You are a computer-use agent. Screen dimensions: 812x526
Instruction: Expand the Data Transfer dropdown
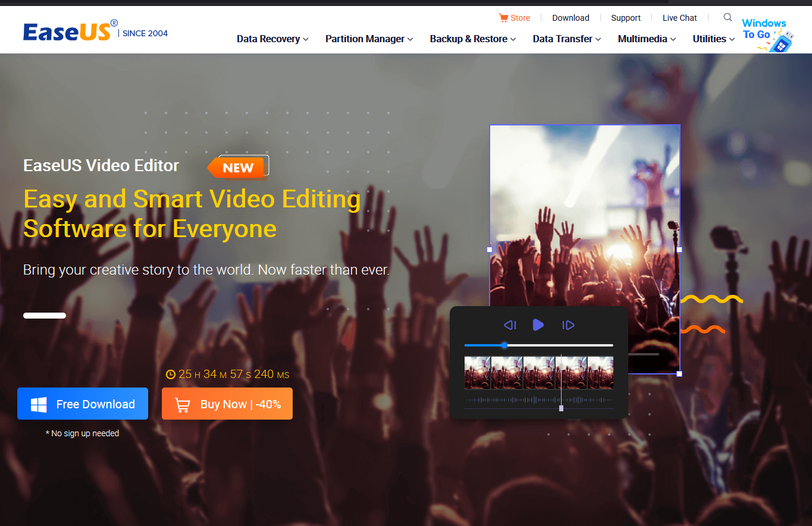click(567, 39)
